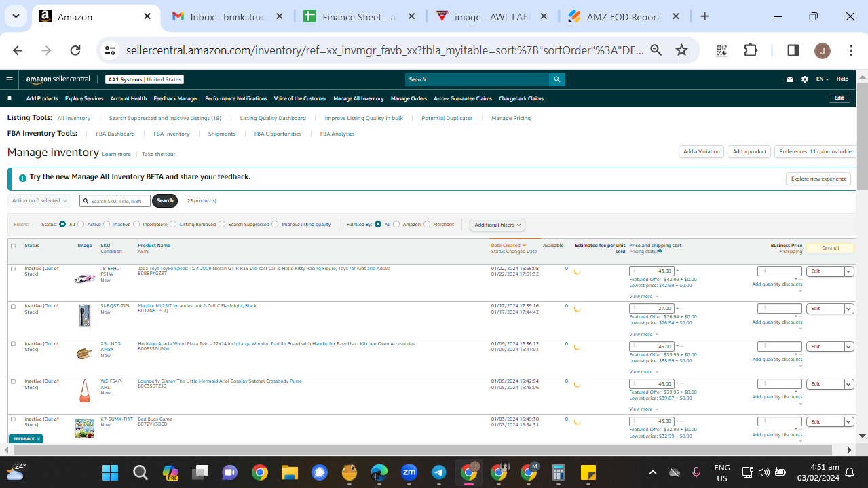Screen dimensions: 868x488
Task: View site information icon in address bar
Action: pos(110,50)
